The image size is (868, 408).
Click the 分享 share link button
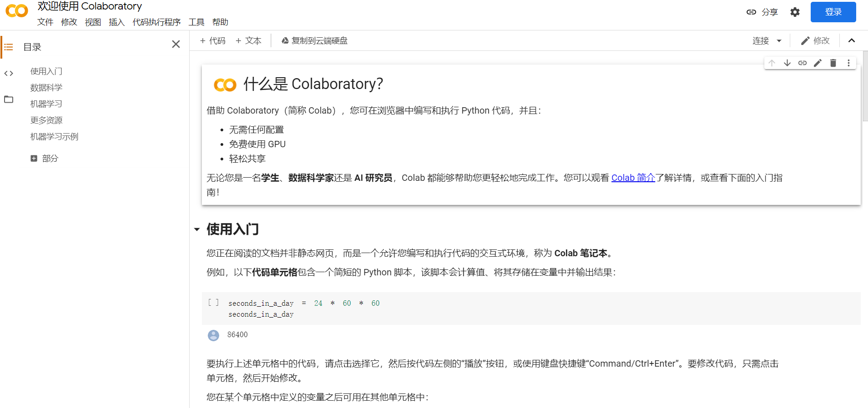(763, 12)
